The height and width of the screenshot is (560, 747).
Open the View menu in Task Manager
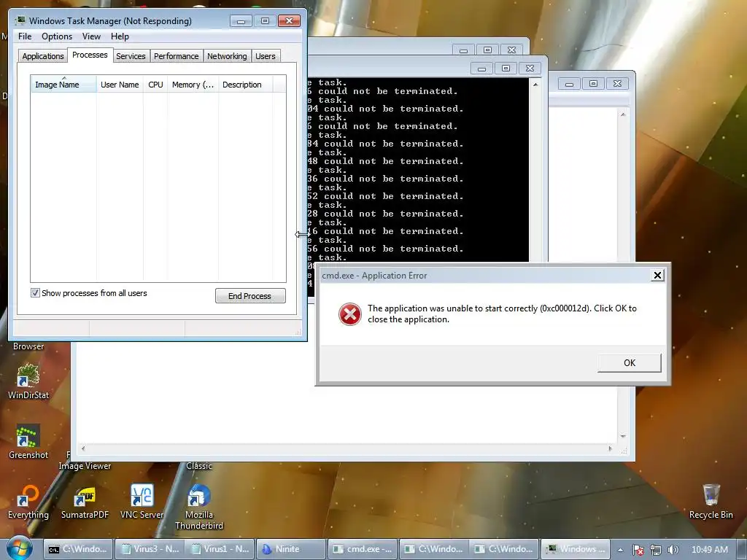[91, 36]
